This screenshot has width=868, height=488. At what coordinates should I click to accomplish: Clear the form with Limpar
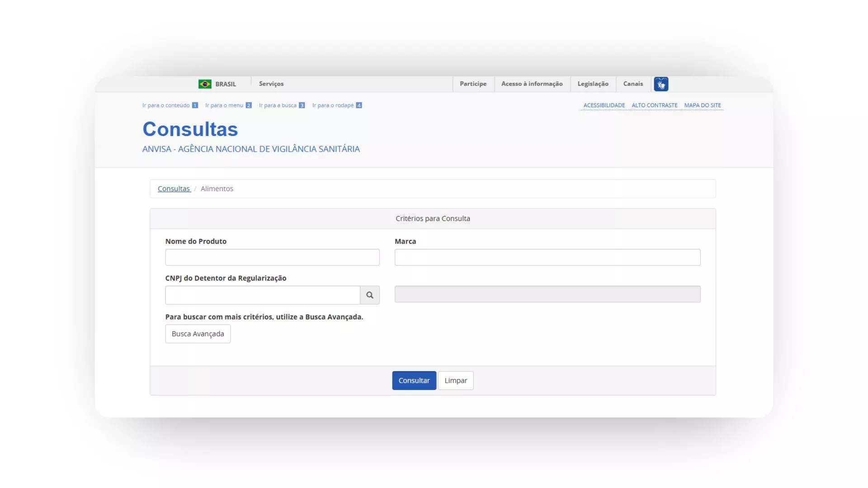(x=456, y=380)
